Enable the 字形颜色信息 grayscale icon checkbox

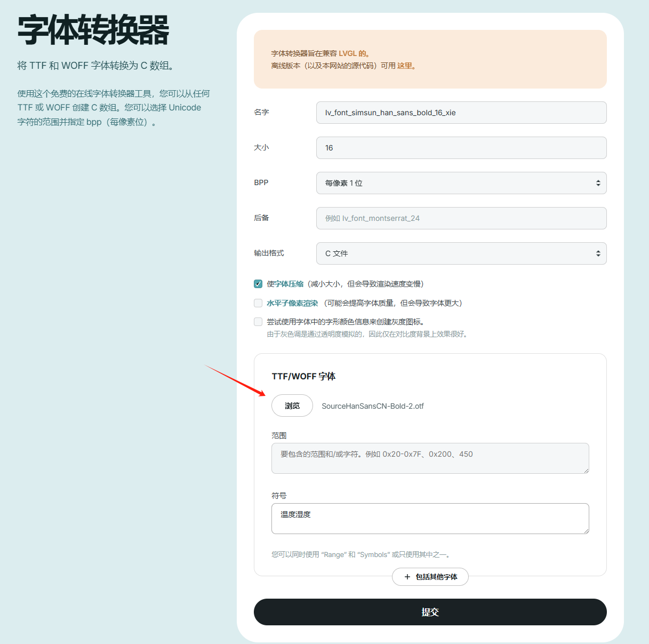[x=258, y=322]
